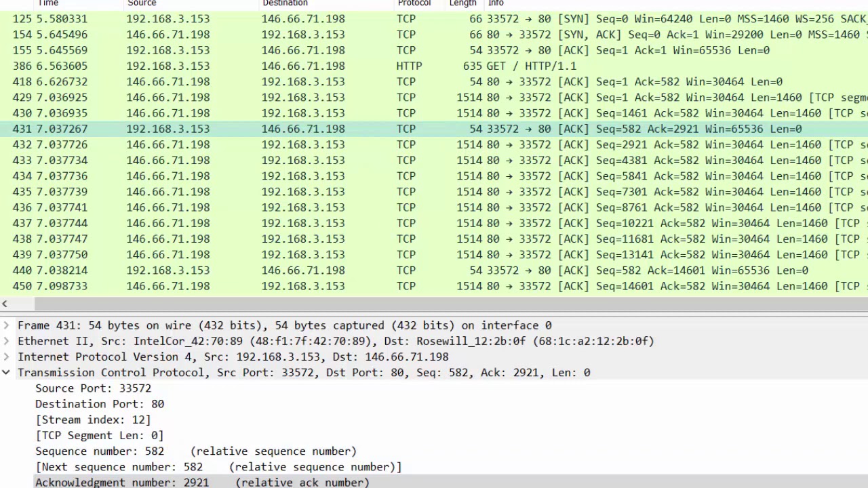Select packet 434 with Seq=5841
Image resolution: width=868 pixels, height=488 pixels.
pyautogui.click(x=434, y=176)
